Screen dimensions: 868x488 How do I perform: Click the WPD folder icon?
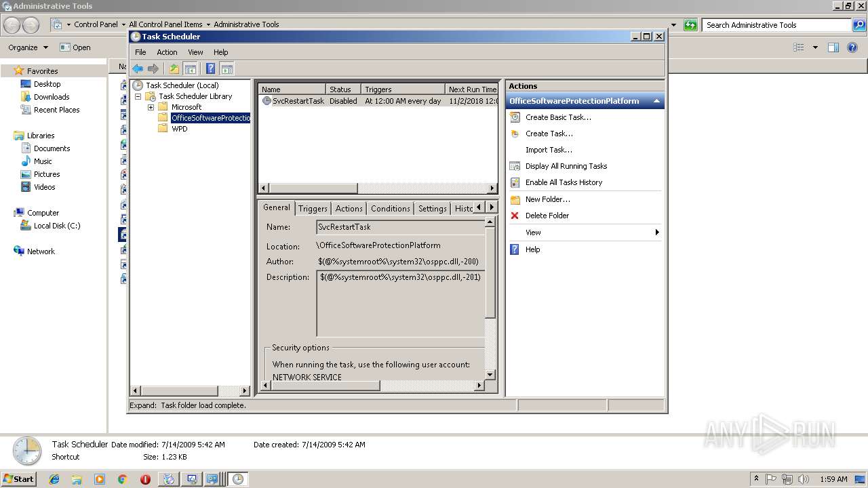coord(163,129)
